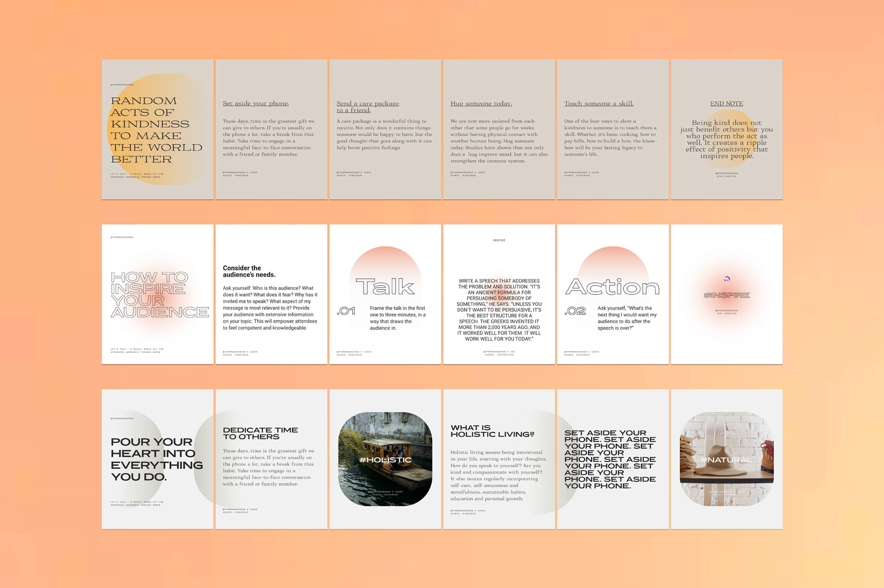Click the repeated "SET ASIDE YOUR PHONE." bold block
Viewport: 884px width, 588px height.
(610, 459)
